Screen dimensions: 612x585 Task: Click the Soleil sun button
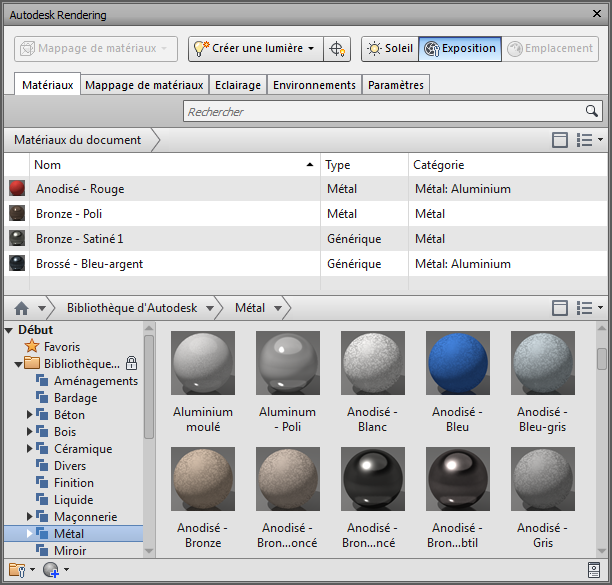(x=390, y=49)
